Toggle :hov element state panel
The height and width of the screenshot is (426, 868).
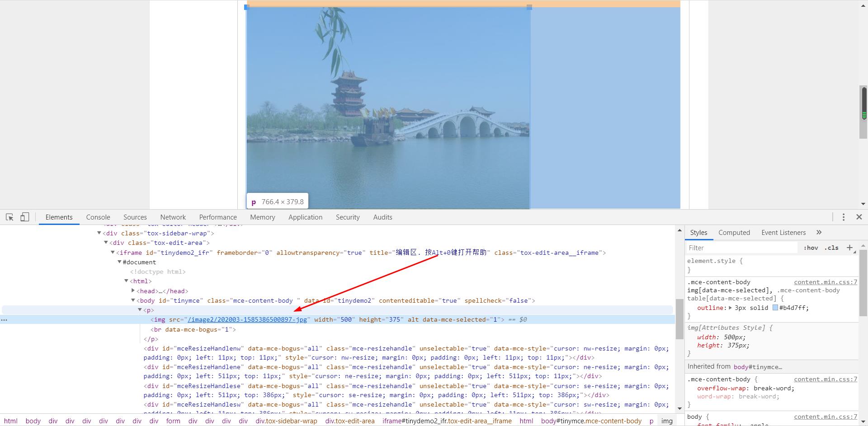click(811, 248)
